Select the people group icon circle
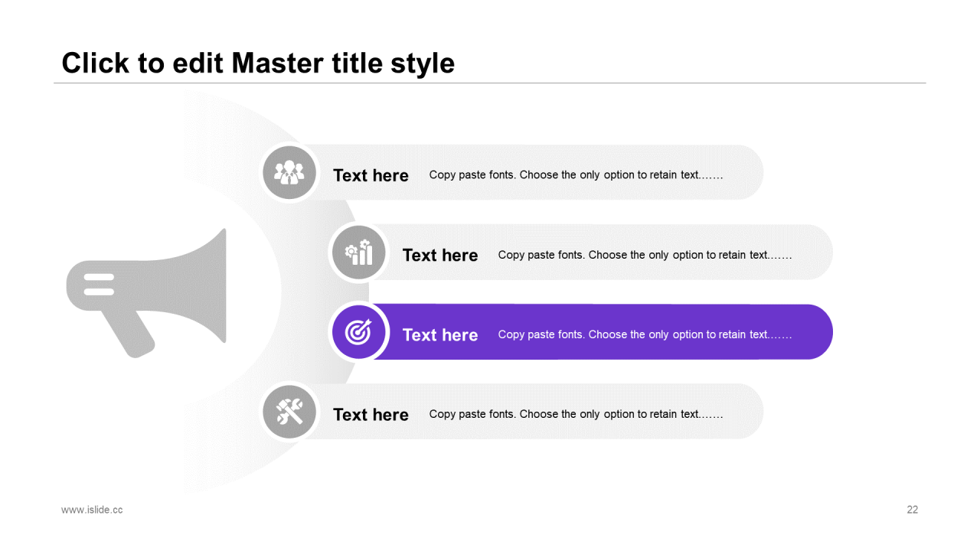Screen dimensions: 980x551 tap(289, 172)
